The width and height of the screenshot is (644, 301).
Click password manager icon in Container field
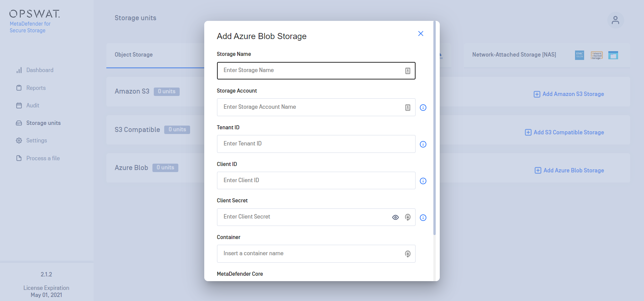[x=407, y=254]
